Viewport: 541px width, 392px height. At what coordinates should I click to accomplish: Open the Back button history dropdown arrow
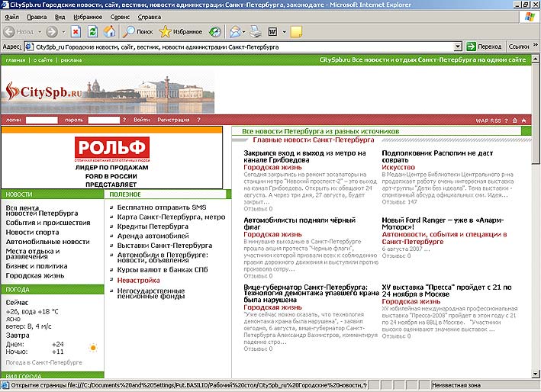(40, 32)
